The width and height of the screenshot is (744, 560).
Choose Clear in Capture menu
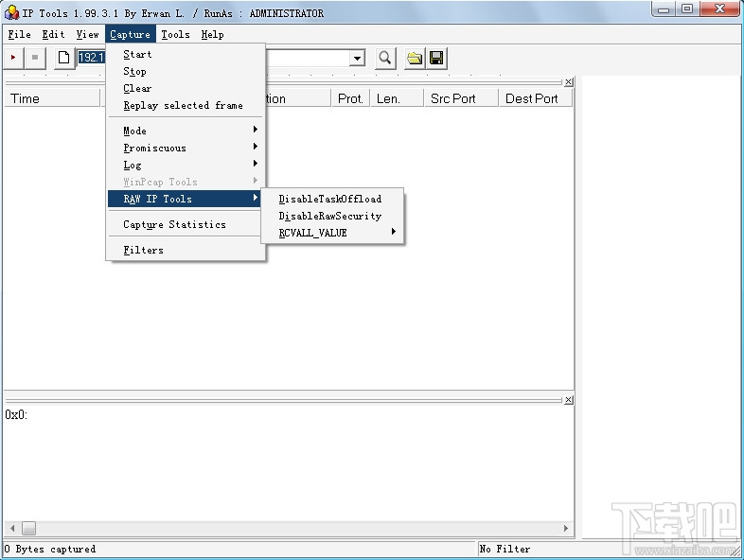click(x=185, y=89)
